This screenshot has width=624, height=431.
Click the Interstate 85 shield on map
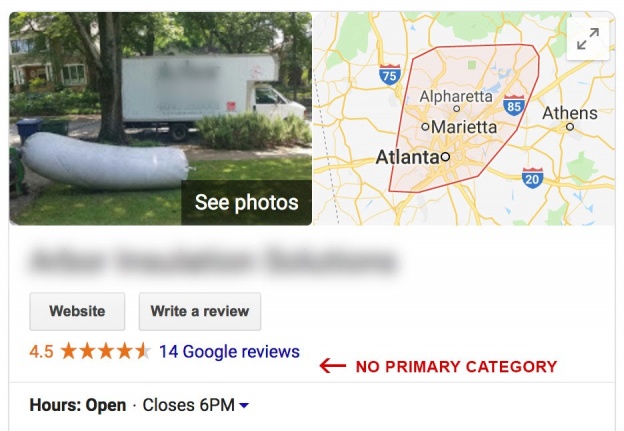tap(514, 105)
